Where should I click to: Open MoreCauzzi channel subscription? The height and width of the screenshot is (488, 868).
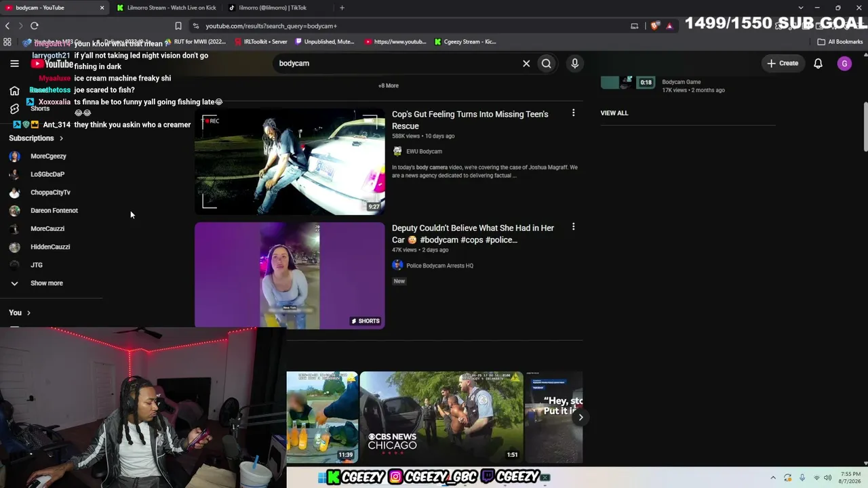47,229
